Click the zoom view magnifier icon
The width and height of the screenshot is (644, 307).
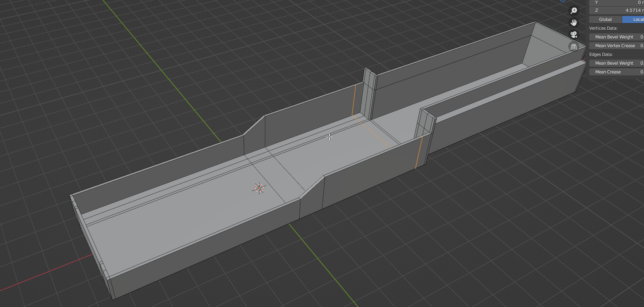tap(574, 11)
